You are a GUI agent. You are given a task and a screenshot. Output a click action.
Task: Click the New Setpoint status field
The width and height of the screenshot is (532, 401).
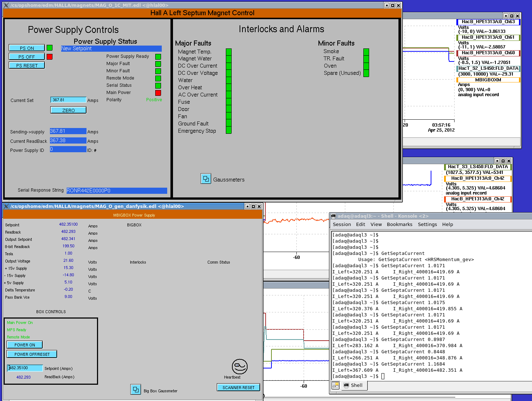tap(111, 48)
